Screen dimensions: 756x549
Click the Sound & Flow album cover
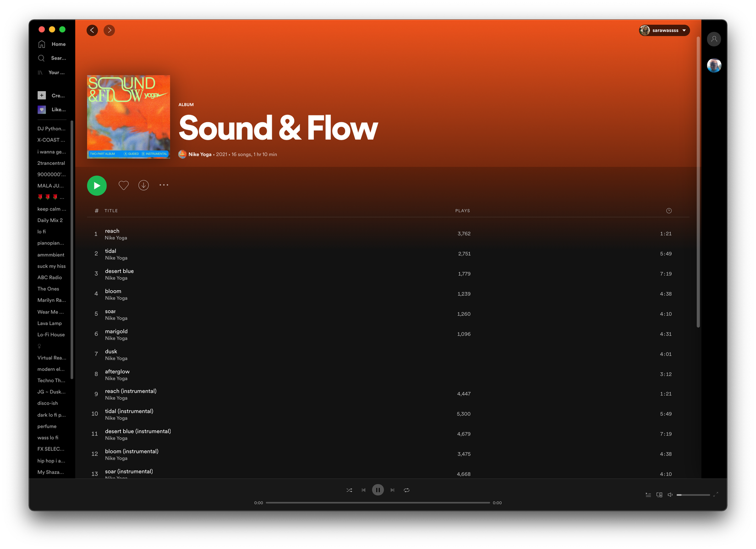(128, 117)
